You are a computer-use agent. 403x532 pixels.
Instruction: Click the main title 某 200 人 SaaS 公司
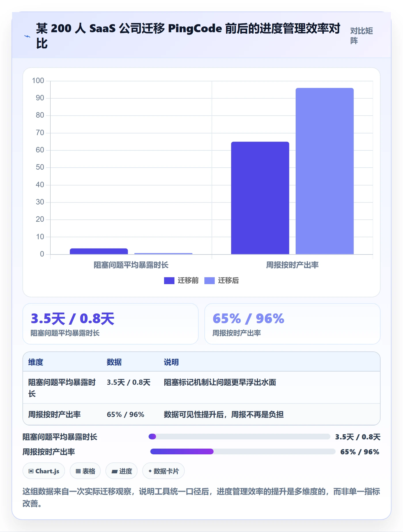pyautogui.click(x=188, y=36)
